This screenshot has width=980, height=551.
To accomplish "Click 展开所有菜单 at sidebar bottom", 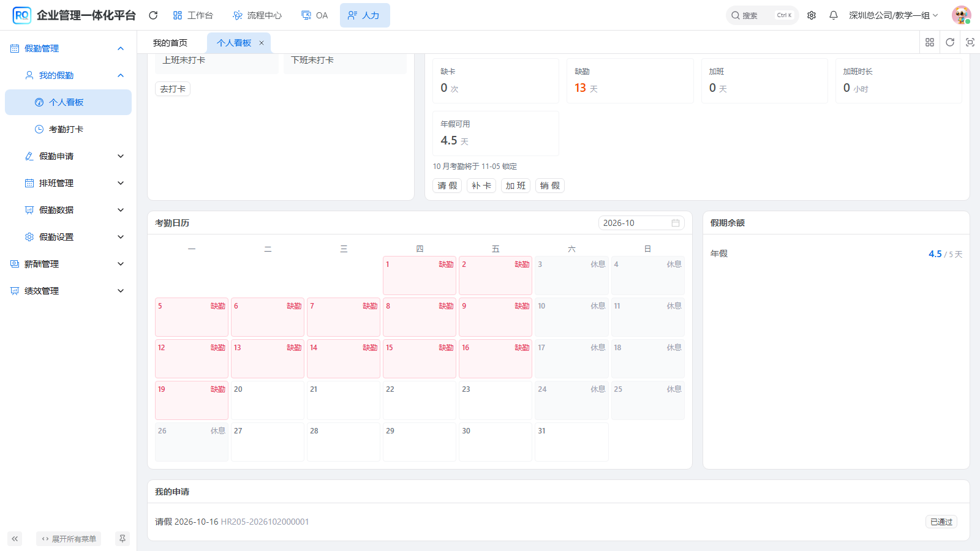I will coord(69,539).
